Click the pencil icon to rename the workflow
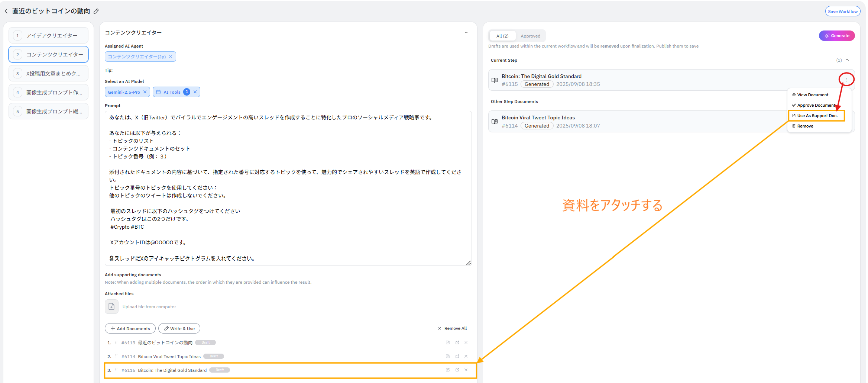 click(96, 11)
